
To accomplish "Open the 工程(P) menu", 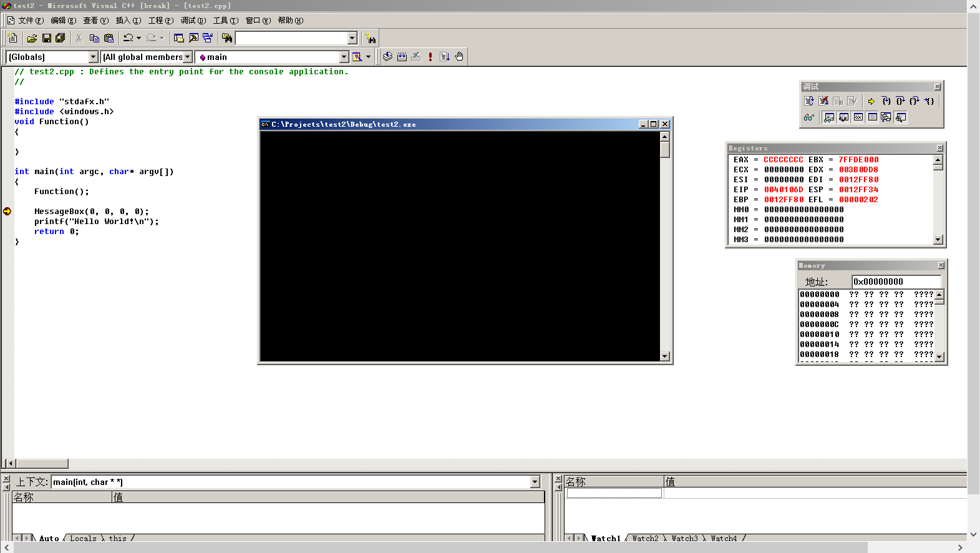I will click(160, 21).
